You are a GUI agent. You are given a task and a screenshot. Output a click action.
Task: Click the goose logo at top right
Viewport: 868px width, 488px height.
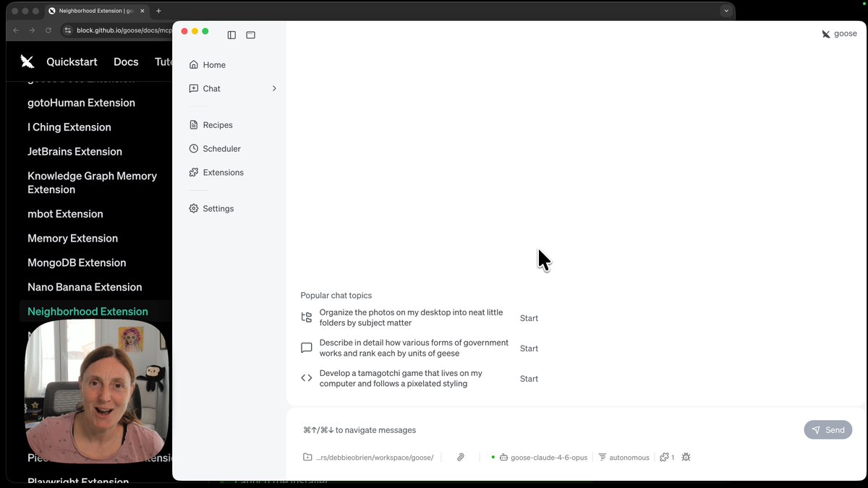point(826,34)
